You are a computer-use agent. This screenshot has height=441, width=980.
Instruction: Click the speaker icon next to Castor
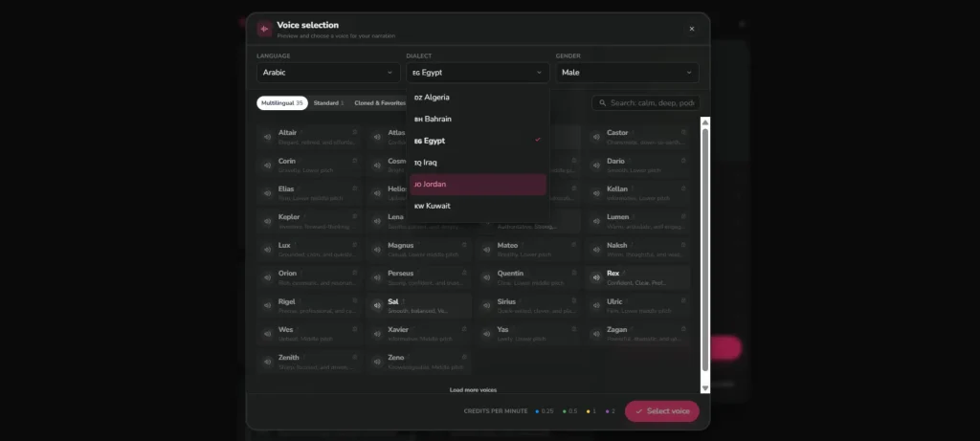point(595,138)
